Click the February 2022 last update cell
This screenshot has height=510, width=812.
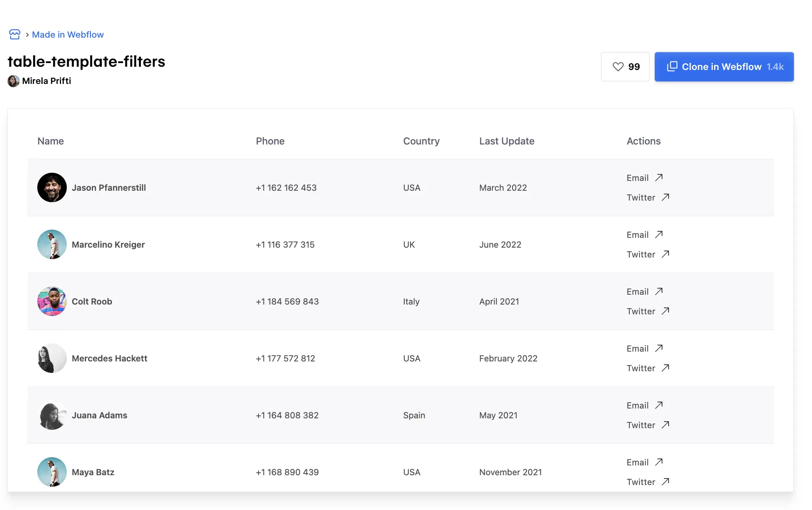point(508,358)
